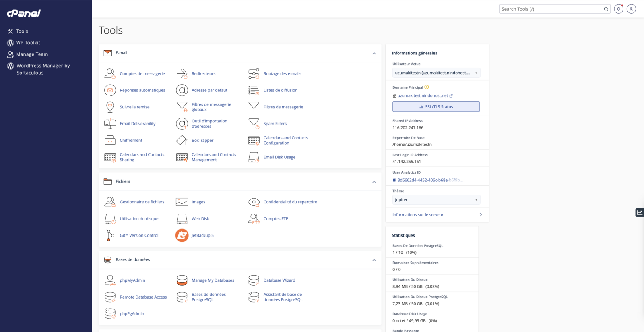Open the Images icon
This screenshot has height=332, width=644.
tap(182, 202)
